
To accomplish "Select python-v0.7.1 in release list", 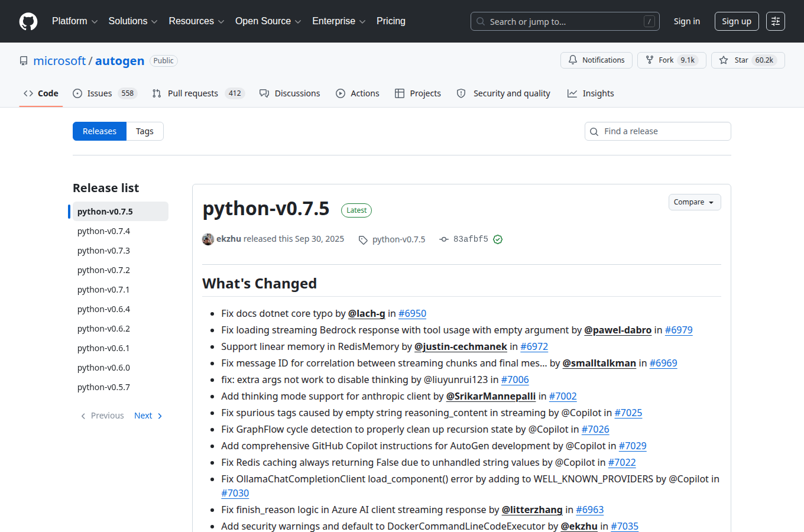I will 120,290.
